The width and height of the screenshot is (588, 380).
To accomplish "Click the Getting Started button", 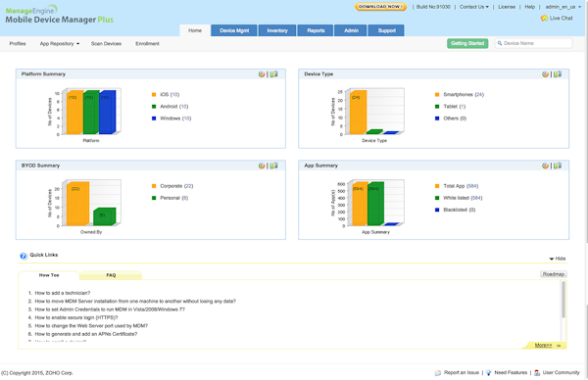I will (x=467, y=43).
